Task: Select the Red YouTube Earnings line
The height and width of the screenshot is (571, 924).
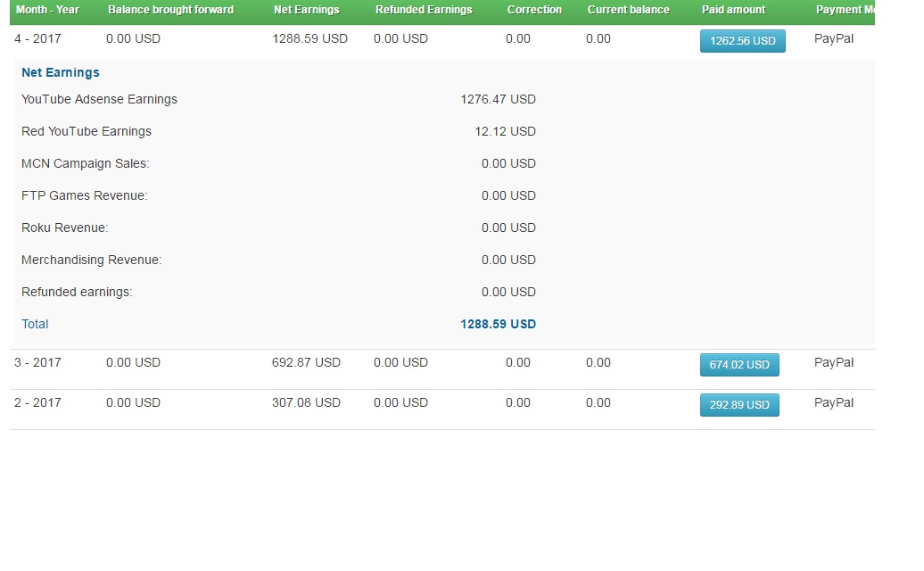Action: pos(278,131)
